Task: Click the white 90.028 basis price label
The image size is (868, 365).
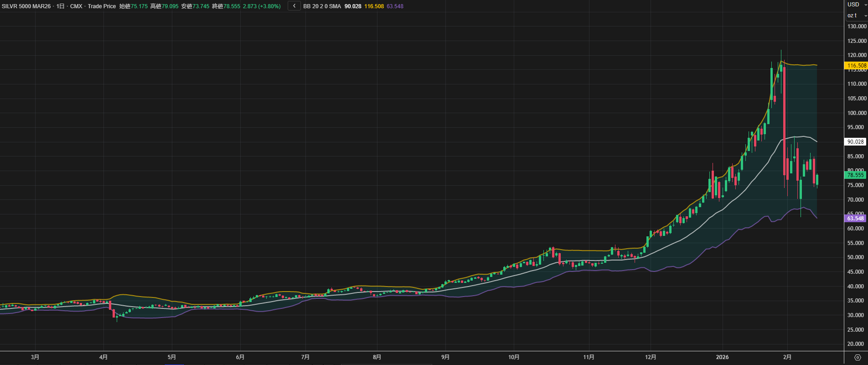Action: pos(855,142)
